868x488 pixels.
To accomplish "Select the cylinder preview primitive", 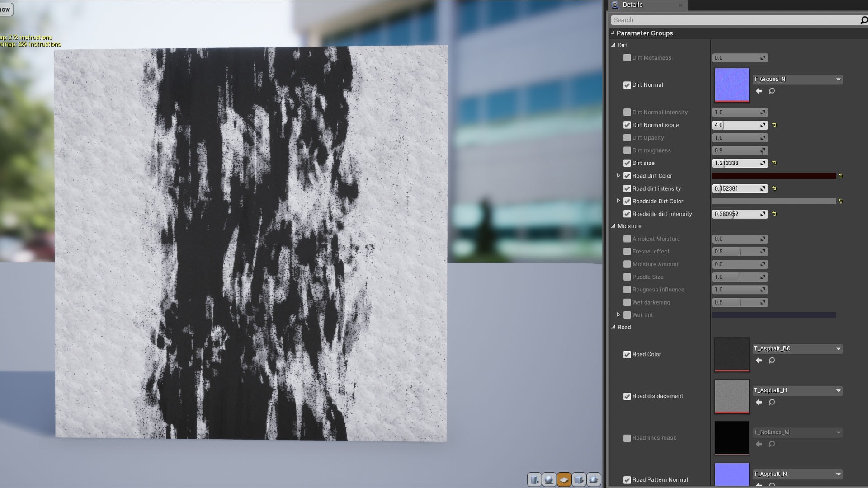I will pyautogui.click(x=534, y=479).
